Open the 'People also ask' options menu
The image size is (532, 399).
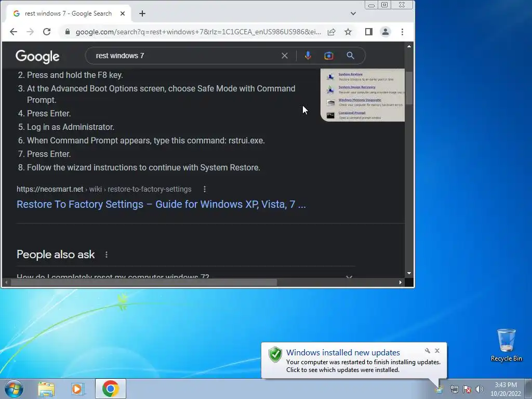[107, 255]
